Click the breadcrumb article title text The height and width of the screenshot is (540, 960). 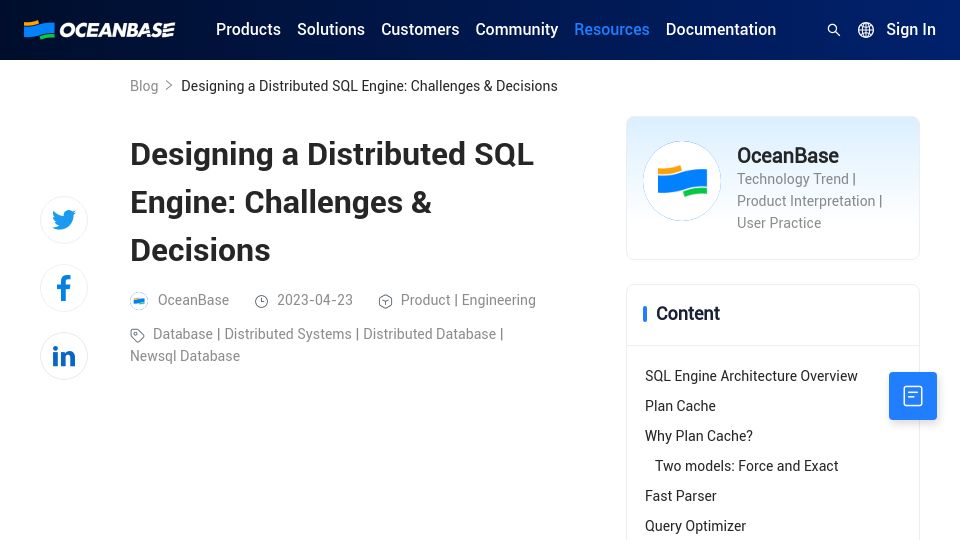[x=369, y=86]
